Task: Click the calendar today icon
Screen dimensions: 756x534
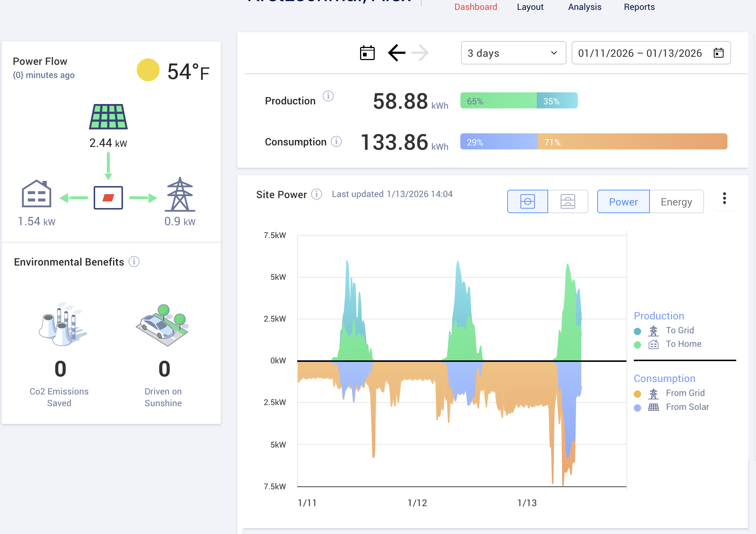Action: (367, 53)
